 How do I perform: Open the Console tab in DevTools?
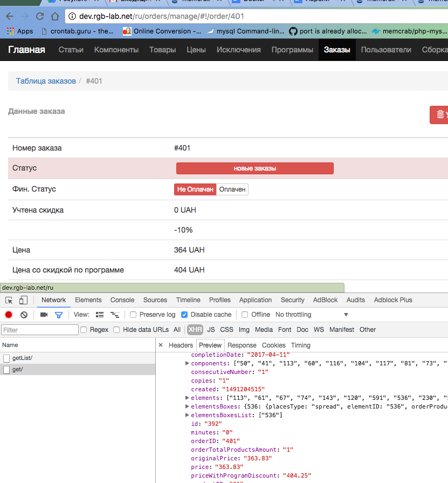122,300
